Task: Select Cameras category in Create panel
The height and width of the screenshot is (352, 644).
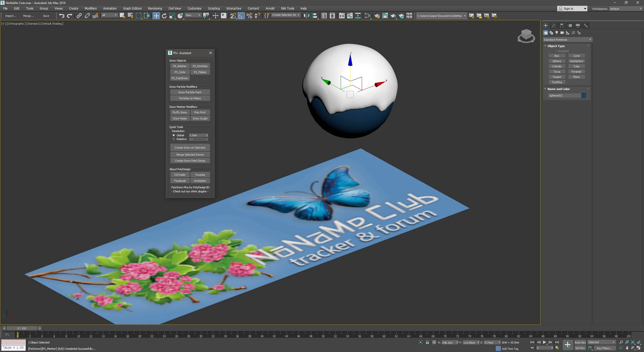Action: click(x=562, y=33)
